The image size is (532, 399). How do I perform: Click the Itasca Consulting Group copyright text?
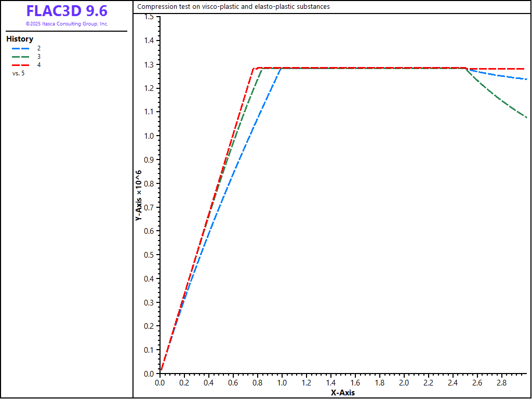[66, 24]
